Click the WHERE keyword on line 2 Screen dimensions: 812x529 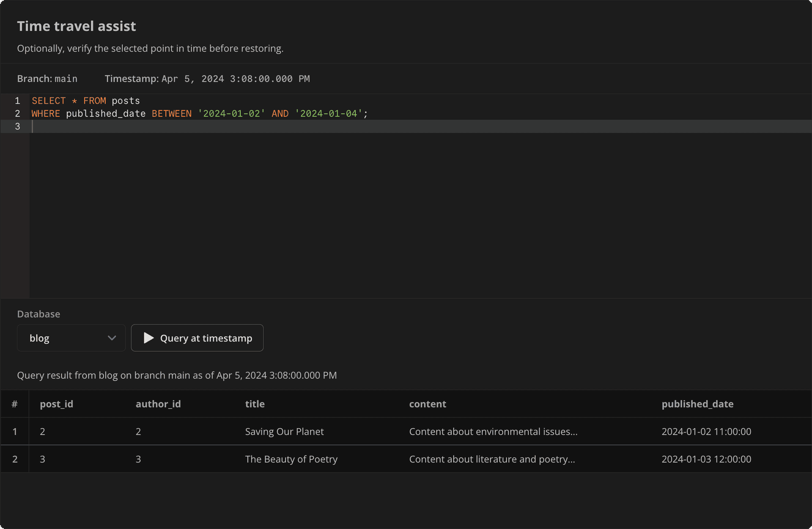point(46,113)
